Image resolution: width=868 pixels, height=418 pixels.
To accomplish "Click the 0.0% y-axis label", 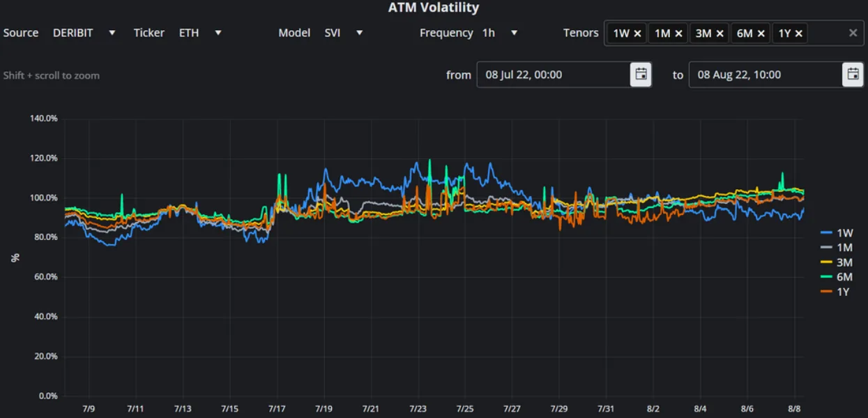I will pyautogui.click(x=47, y=396).
